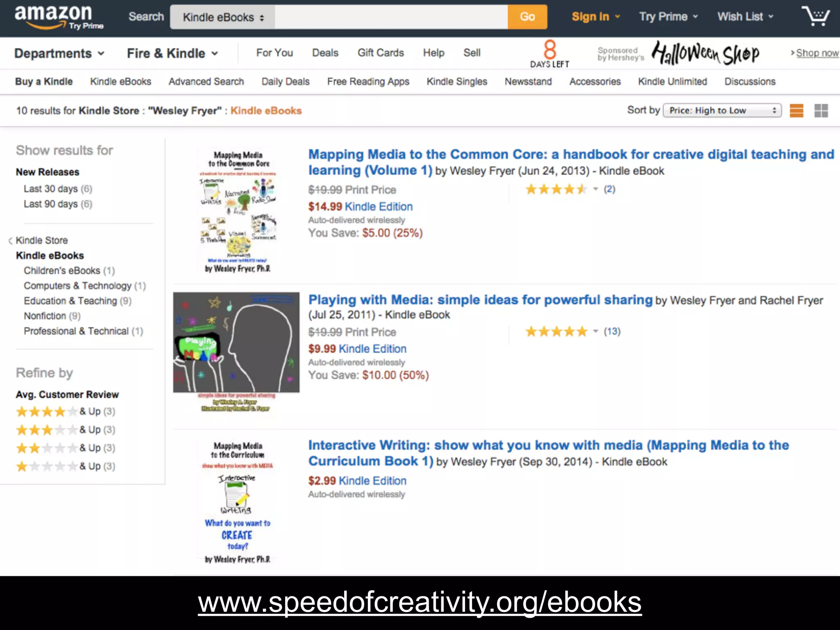Open the Fire & Kindle dropdown

[x=173, y=53]
